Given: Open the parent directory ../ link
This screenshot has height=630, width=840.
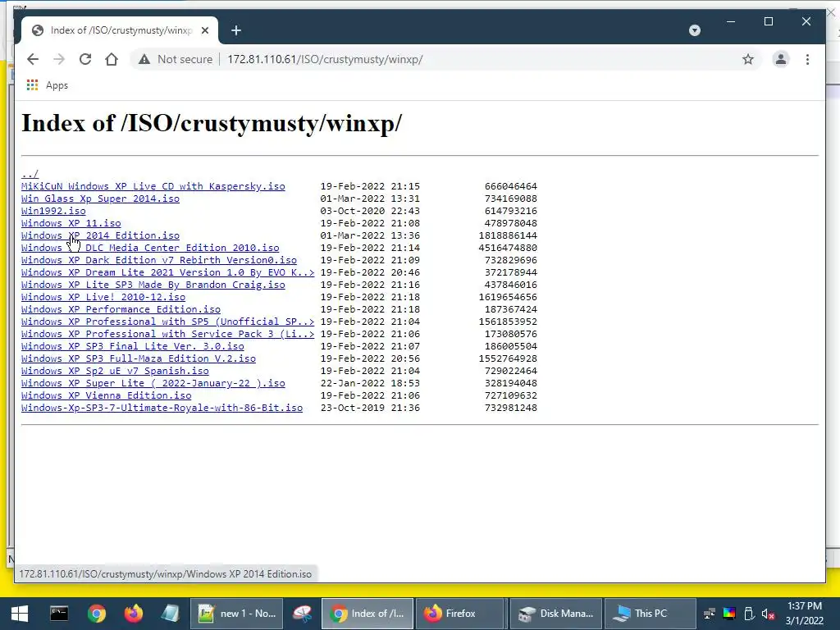Looking at the screenshot, I should 30,174.
